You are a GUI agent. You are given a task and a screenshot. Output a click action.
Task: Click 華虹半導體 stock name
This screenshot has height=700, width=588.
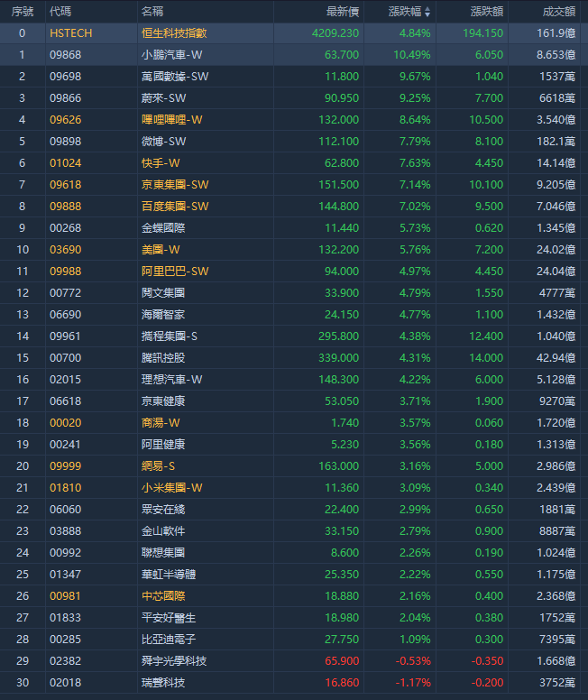(x=169, y=575)
